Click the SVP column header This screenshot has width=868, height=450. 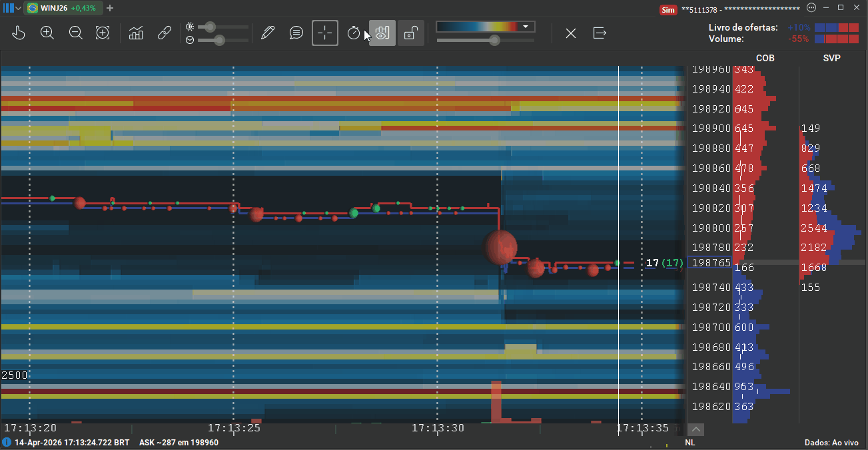pyautogui.click(x=831, y=58)
